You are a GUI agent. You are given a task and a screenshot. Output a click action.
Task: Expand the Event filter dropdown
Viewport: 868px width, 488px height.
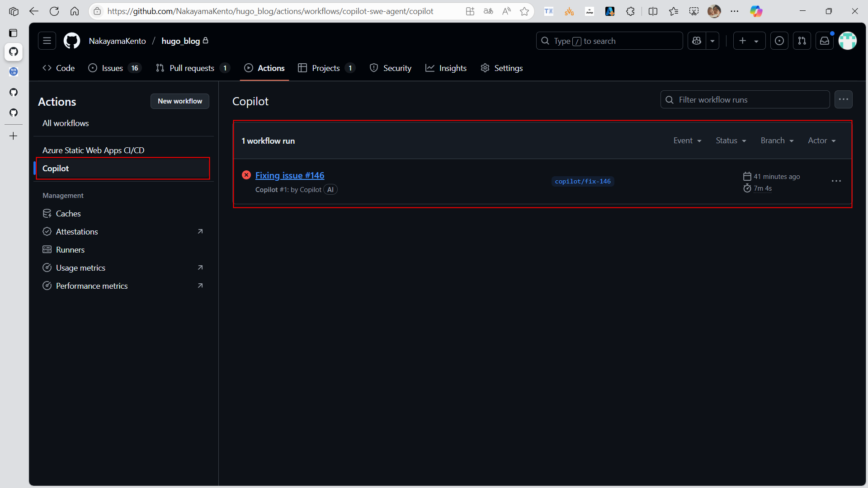[x=687, y=141]
